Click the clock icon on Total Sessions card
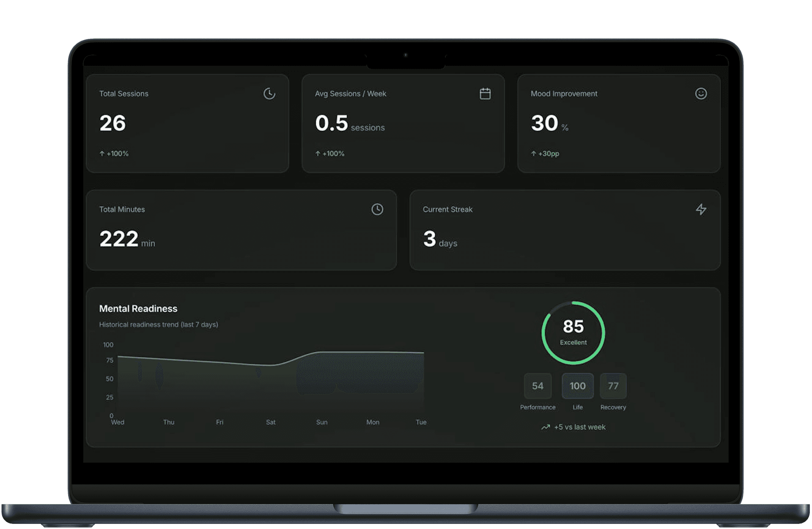 point(269,93)
